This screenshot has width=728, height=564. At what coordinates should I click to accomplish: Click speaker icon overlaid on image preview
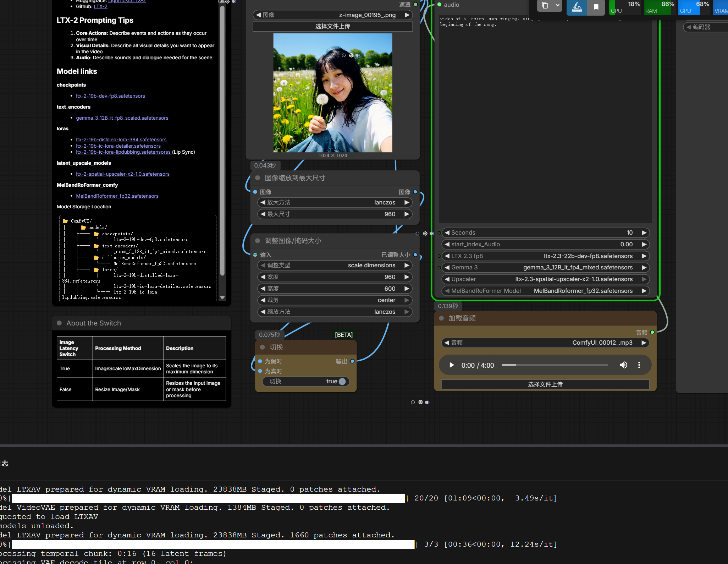click(x=358, y=55)
